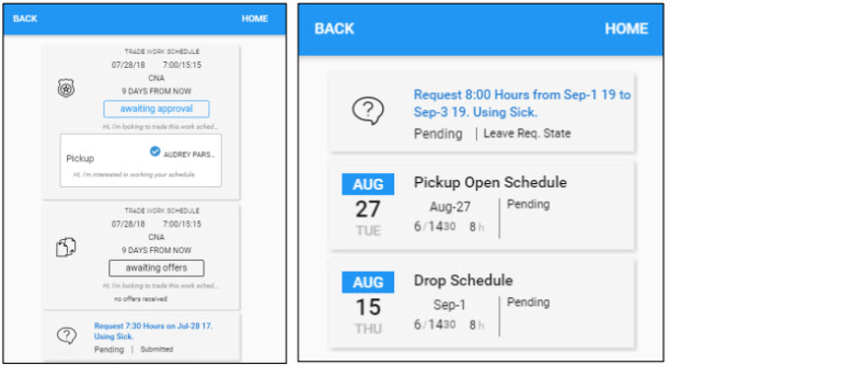
Task: Select the AUG 15 THU date badge
Action: [x=368, y=304]
